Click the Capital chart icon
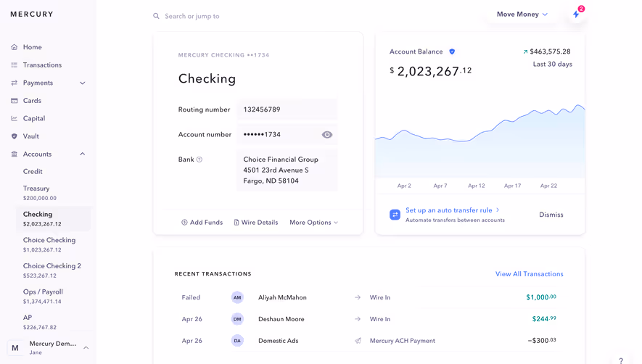Viewport: 642px width, 364px height. click(15, 118)
